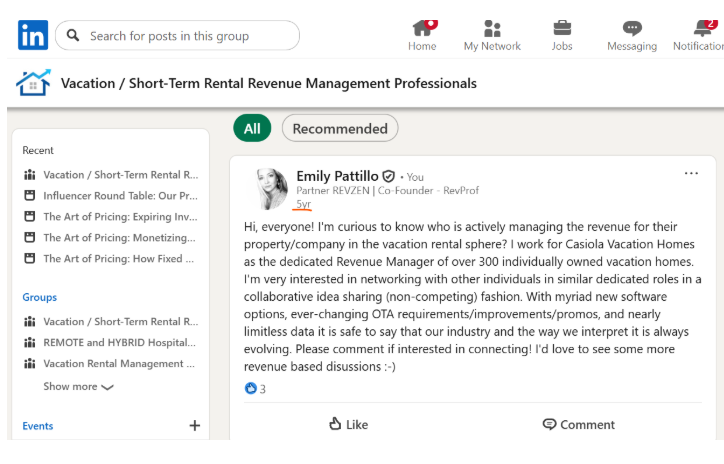Expand Show more under Groups
The image size is (724, 464).
(78, 387)
